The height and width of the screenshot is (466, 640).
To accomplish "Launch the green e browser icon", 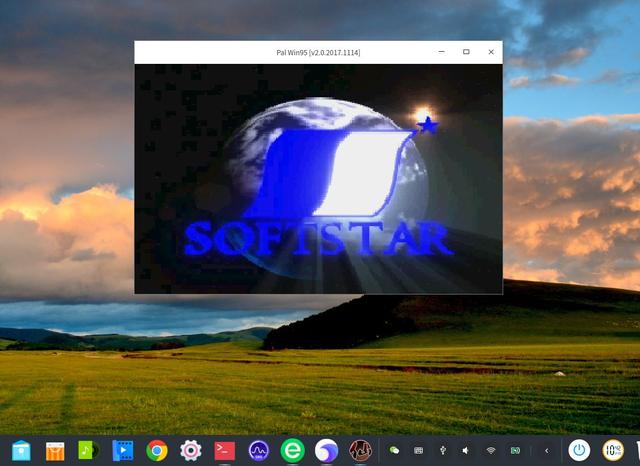I will [x=293, y=450].
